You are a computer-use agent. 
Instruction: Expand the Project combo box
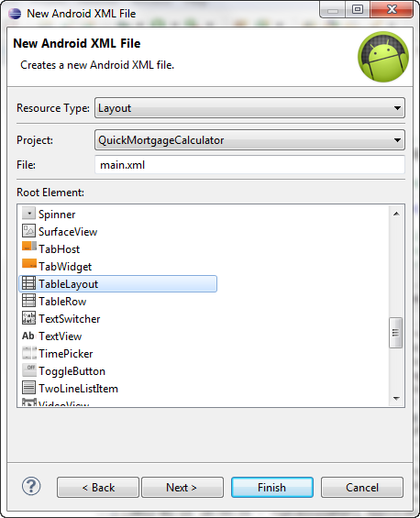pos(249,140)
